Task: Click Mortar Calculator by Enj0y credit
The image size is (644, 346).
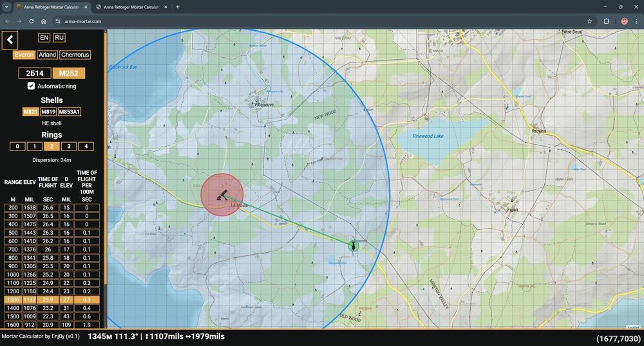Action: 41,336
